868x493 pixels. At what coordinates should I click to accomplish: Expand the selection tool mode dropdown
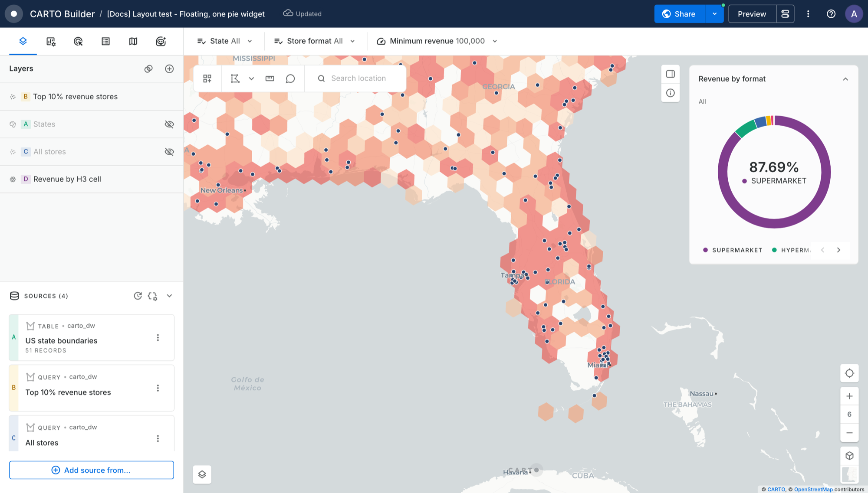(x=251, y=78)
